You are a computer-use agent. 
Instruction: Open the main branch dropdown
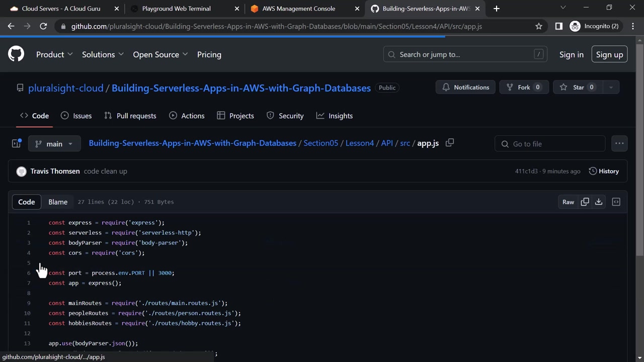coord(54,144)
